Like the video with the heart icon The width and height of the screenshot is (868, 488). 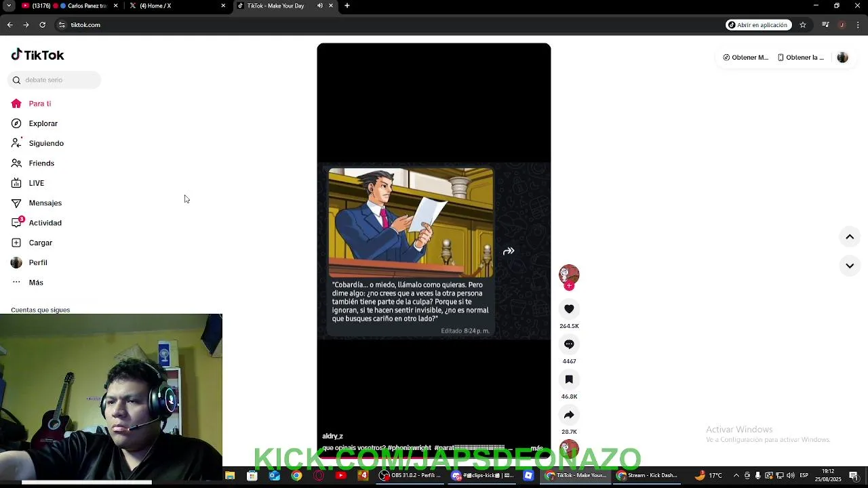click(569, 309)
